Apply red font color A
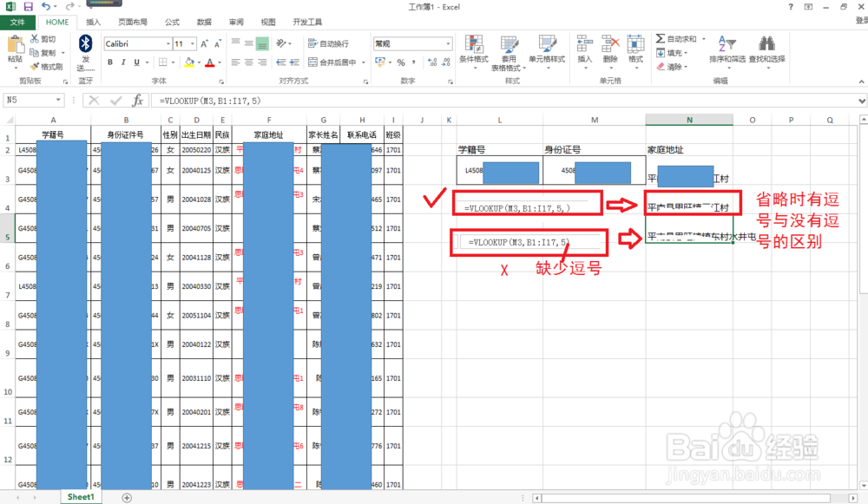Screen dimensions: 868x504 coord(210,62)
